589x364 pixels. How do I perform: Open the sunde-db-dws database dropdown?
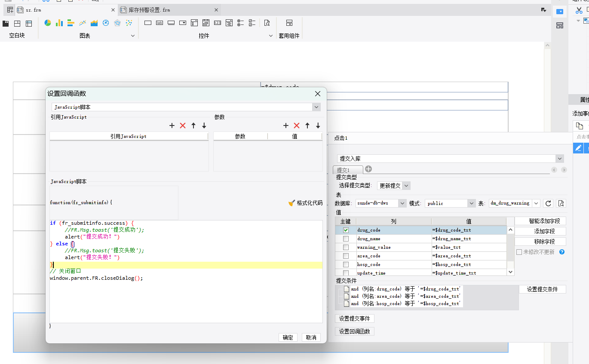click(x=402, y=203)
